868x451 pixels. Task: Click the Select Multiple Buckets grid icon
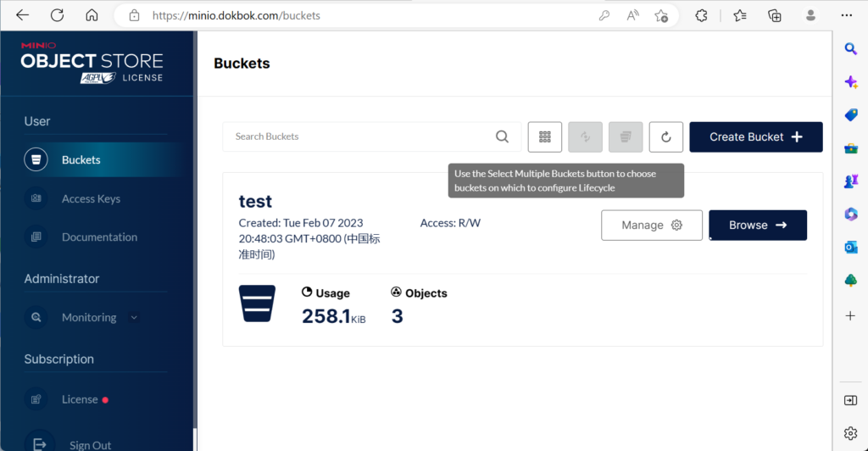(545, 136)
